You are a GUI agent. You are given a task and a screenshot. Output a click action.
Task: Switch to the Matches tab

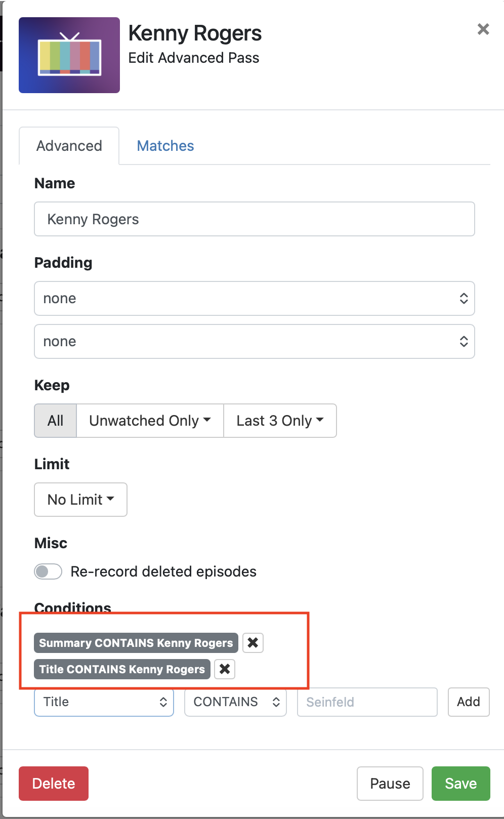pyautogui.click(x=165, y=146)
